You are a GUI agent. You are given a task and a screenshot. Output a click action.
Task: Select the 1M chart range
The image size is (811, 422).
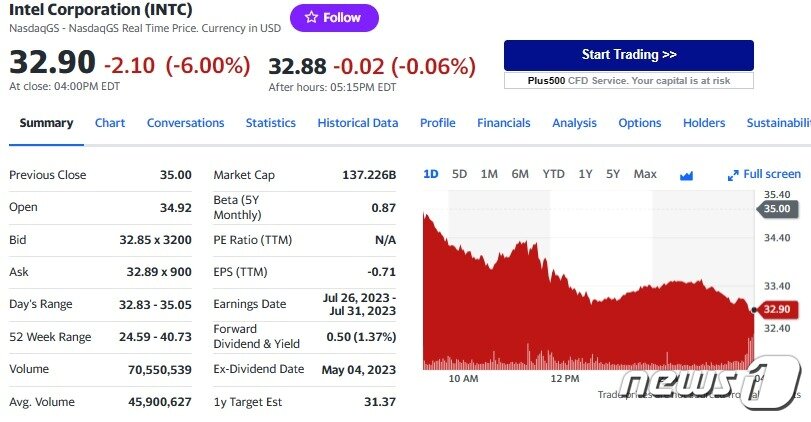pyautogui.click(x=489, y=174)
